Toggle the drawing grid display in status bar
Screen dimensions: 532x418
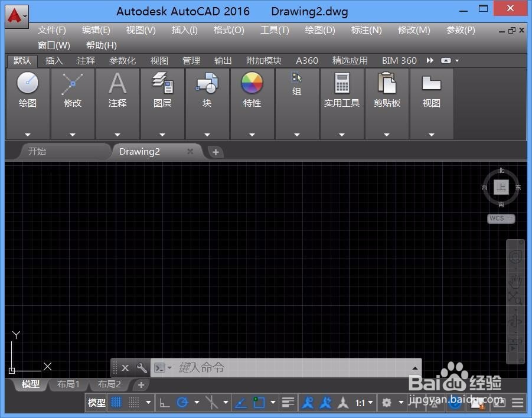click(x=116, y=403)
